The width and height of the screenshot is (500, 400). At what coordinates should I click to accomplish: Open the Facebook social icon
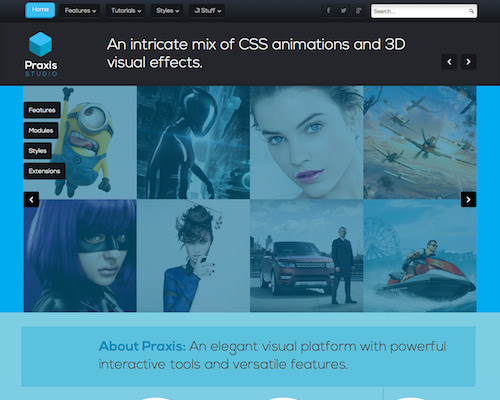[328, 11]
